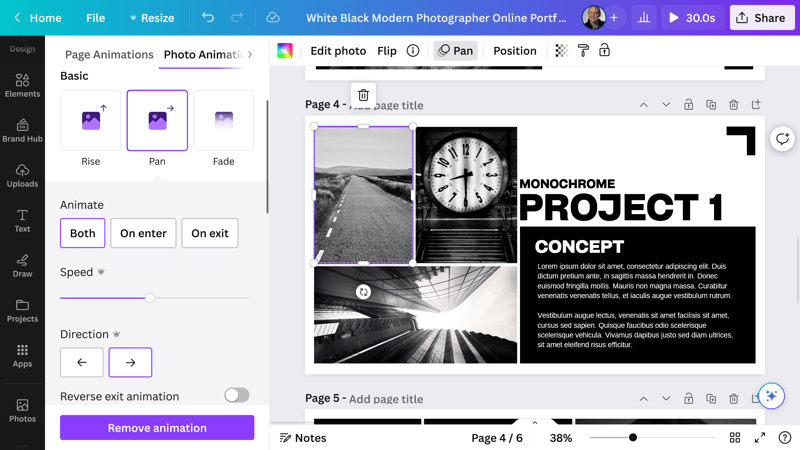This screenshot has height=450, width=800.
Task: Open the grid view icon
Action: pos(735,438)
